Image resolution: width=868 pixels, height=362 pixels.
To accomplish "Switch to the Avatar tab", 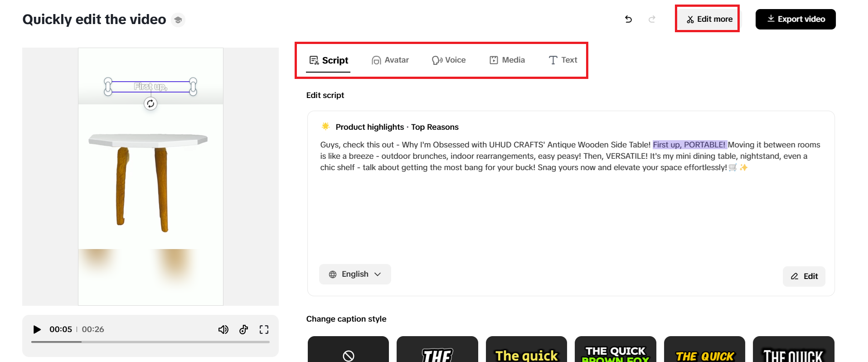I will click(390, 60).
